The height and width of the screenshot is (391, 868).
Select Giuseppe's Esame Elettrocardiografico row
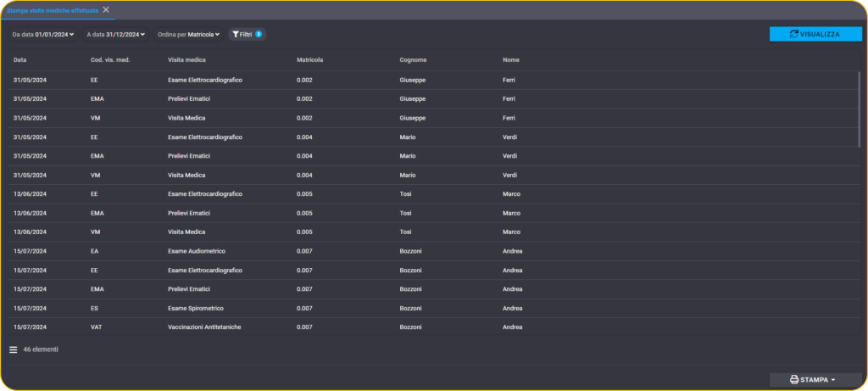point(433,81)
